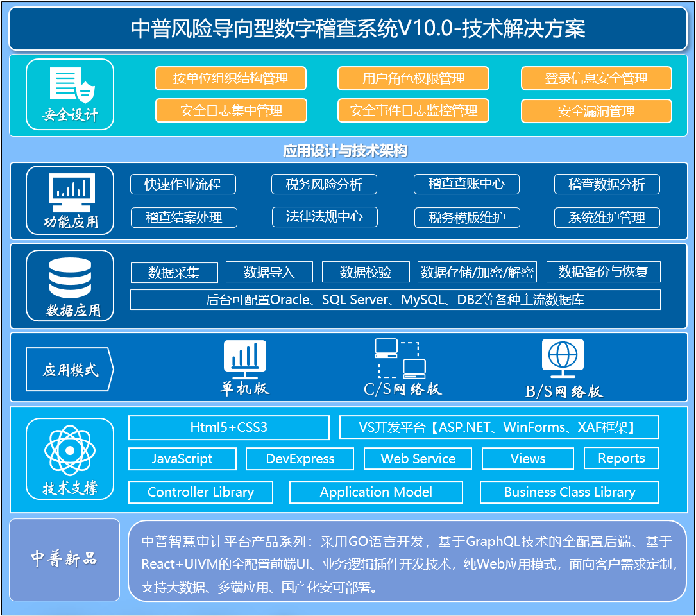696x616 pixels.
Task: Click the 中普智慧审计平台 description text
Action: (407, 565)
